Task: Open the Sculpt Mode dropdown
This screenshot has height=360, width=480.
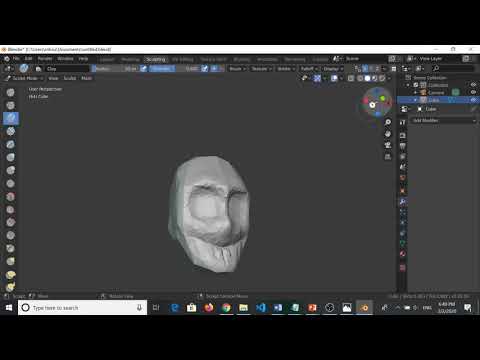Action: (25, 78)
